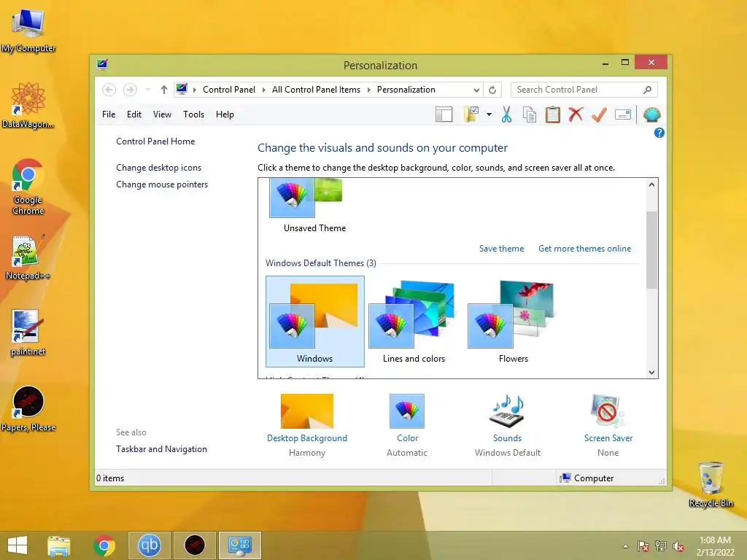Click the Save theme link
747x560 pixels.
(x=501, y=249)
